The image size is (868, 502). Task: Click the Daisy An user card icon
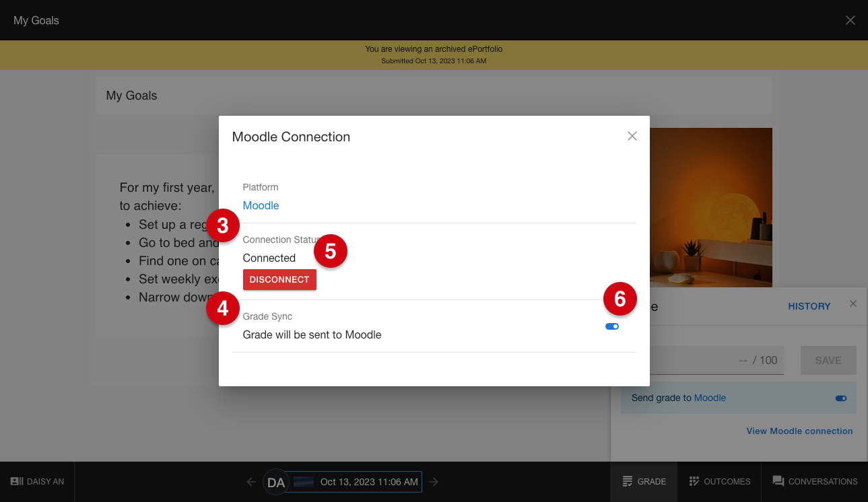(17, 482)
